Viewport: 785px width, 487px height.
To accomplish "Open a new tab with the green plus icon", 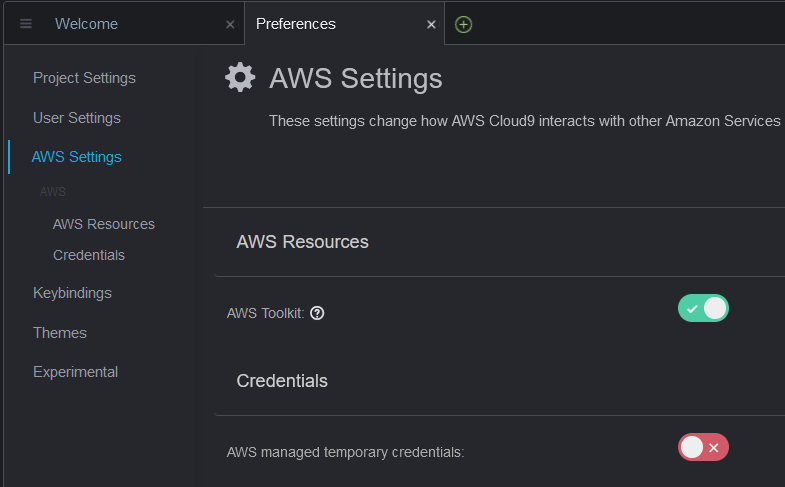I will tap(463, 24).
